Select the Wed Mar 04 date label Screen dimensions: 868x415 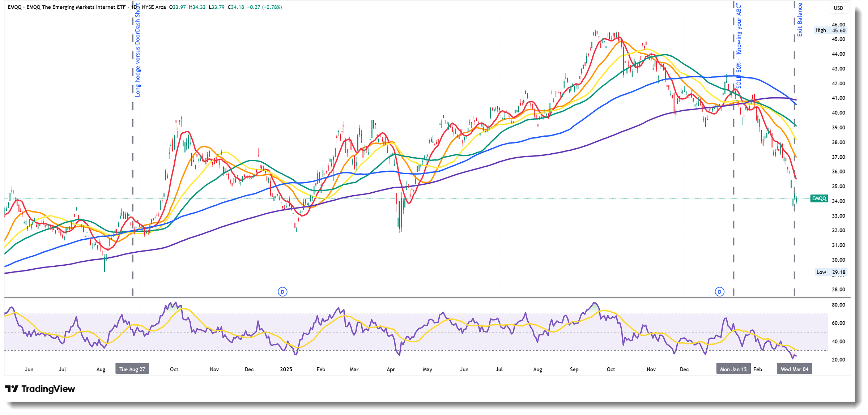click(794, 369)
